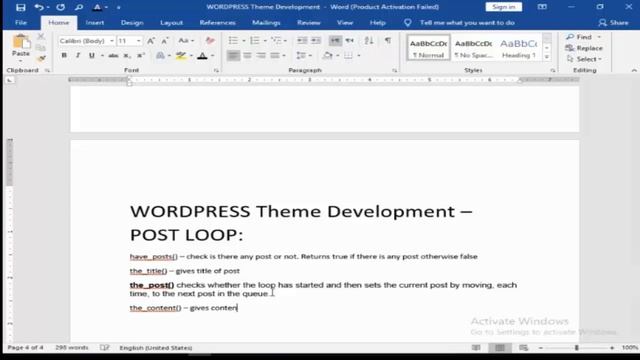Viewport: 640px width, 360px height.
Task: Switch to Web Layout view icon
Action: (x=523, y=348)
